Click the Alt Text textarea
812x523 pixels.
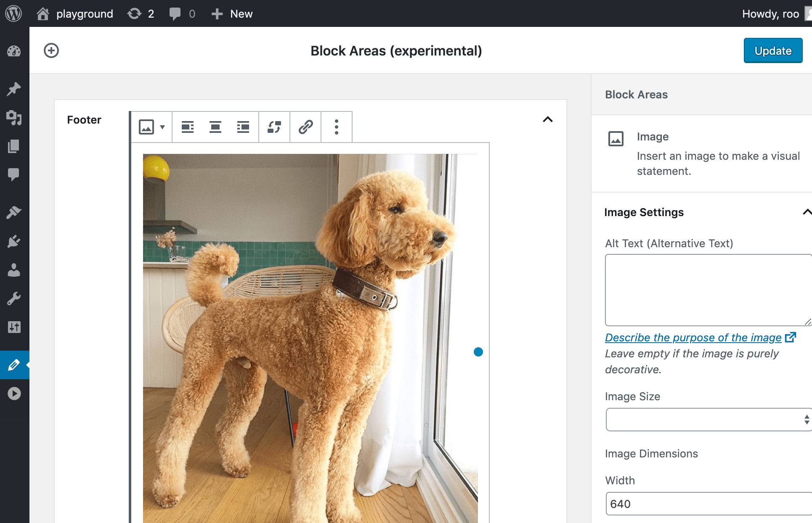click(x=709, y=290)
